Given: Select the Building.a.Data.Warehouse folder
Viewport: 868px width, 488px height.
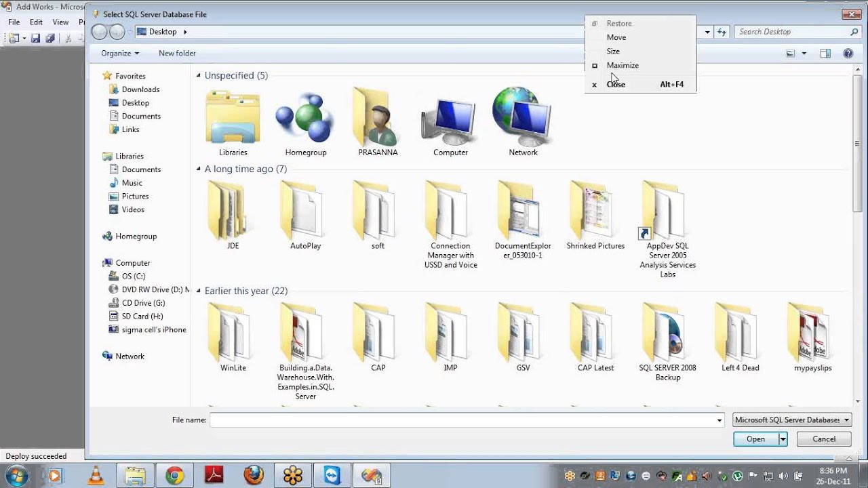Looking at the screenshot, I should click(305, 352).
